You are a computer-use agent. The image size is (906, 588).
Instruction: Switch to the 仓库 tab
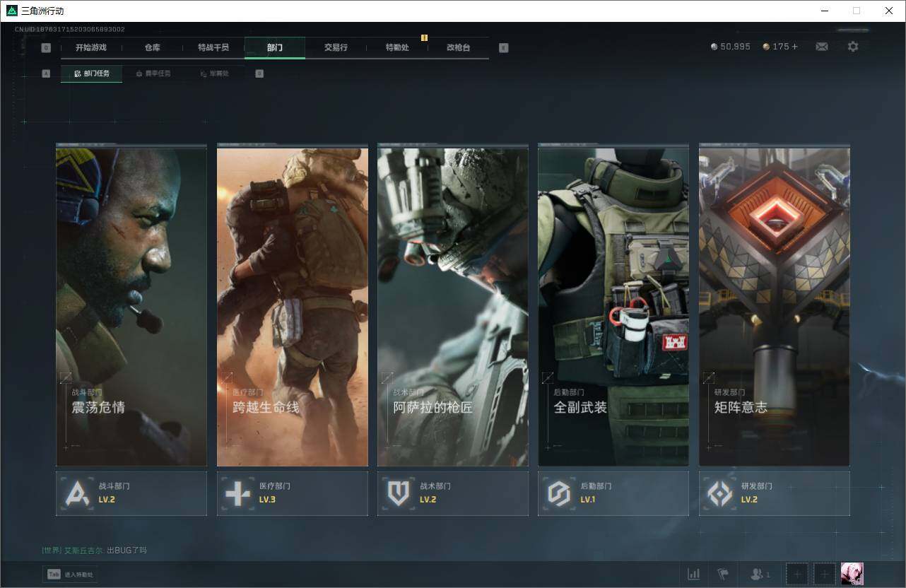[x=153, y=47]
